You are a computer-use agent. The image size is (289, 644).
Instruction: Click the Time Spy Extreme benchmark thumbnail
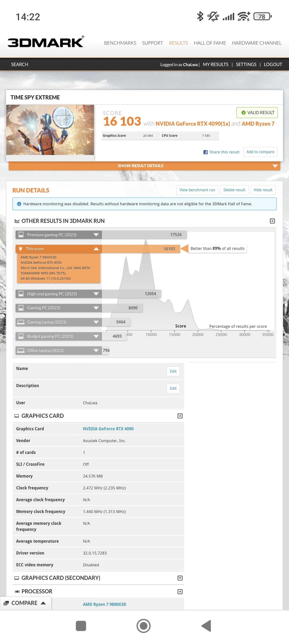50,130
